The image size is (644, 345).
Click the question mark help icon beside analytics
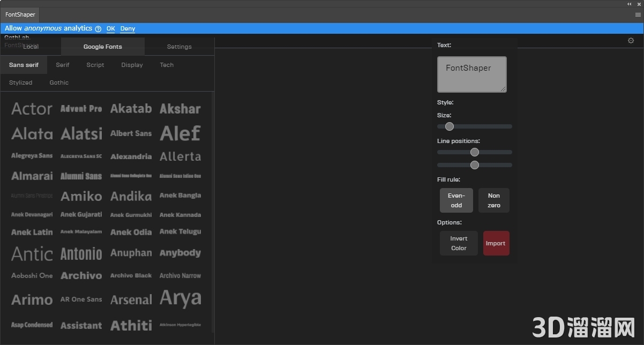coord(98,28)
